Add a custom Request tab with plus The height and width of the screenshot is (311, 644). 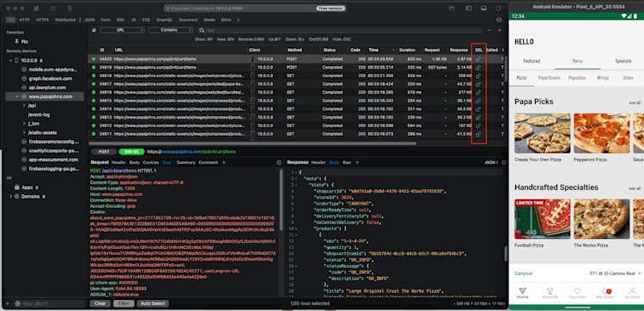click(224, 162)
